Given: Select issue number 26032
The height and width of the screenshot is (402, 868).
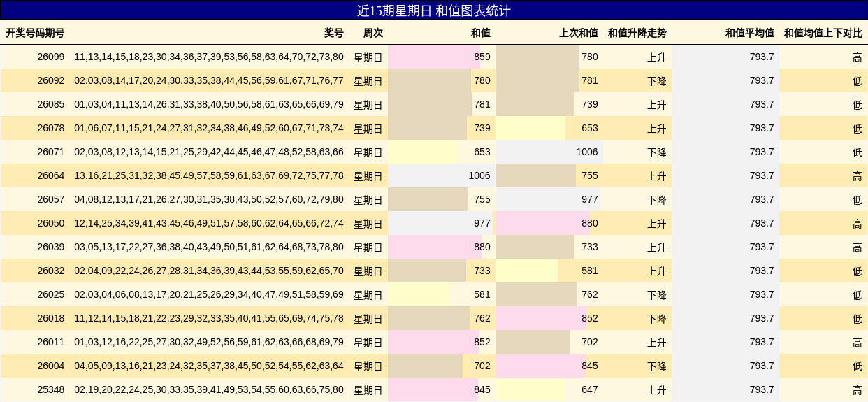Looking at the screenshot, I should click(x=51, y=271).
